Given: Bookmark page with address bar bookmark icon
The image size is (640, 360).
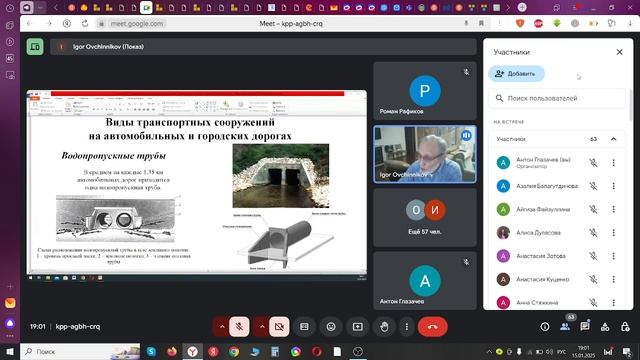Looking at the screenshot, I should pyautogui.click(x=482, y=24).
